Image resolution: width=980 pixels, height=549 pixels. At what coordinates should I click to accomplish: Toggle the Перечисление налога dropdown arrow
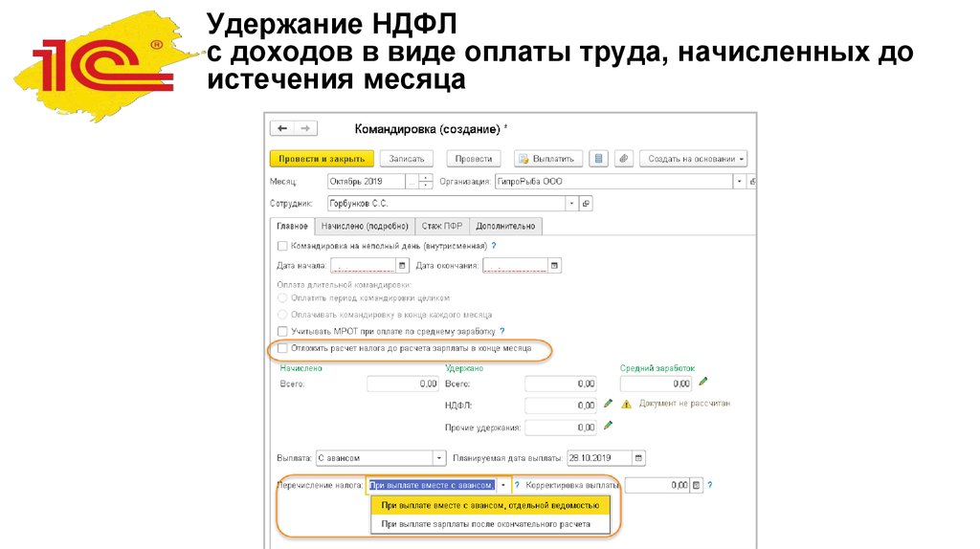[x=503, y=485]
